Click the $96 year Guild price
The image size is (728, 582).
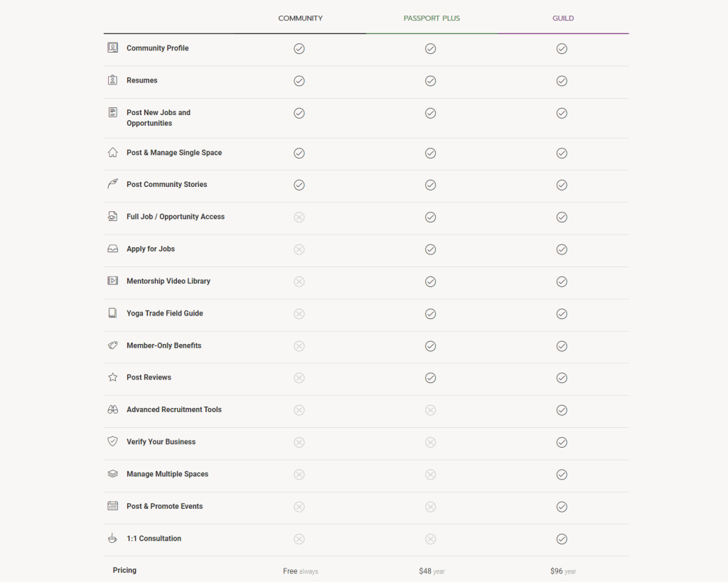click(x=562, y=571)
